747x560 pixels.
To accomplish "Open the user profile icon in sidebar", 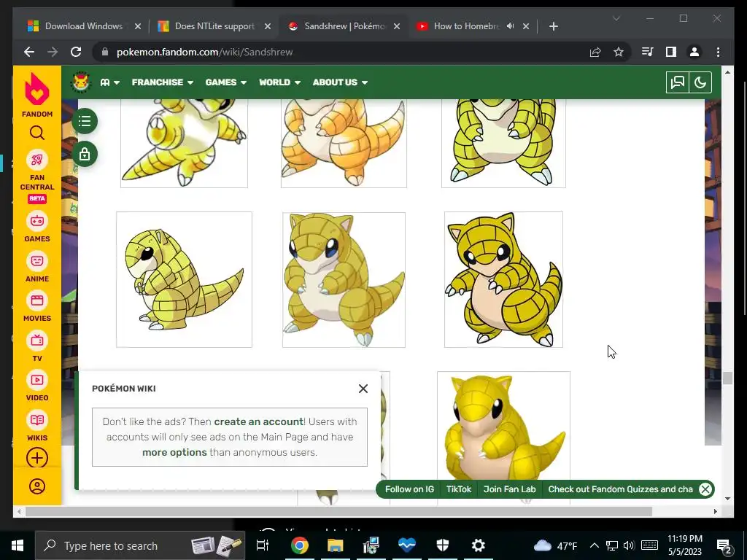I will coord(37,486).
